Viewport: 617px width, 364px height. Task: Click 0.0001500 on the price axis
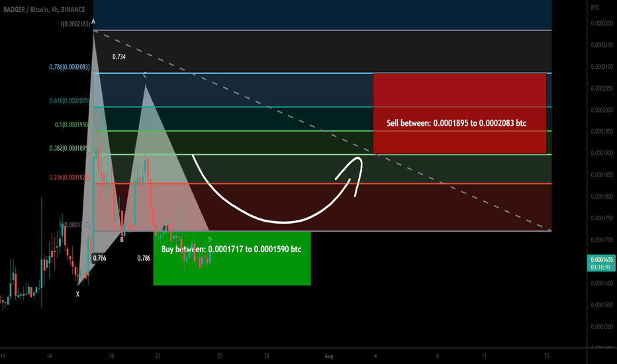[602, 327]
